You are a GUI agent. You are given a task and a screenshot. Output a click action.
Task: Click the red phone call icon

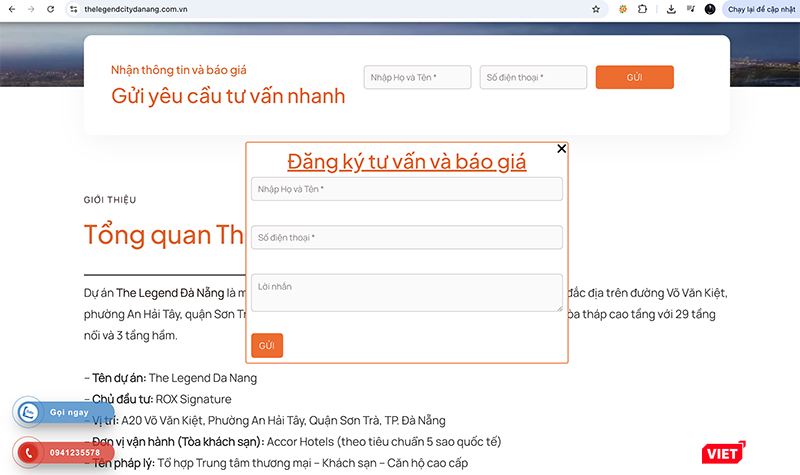click(x=28, y=452)
